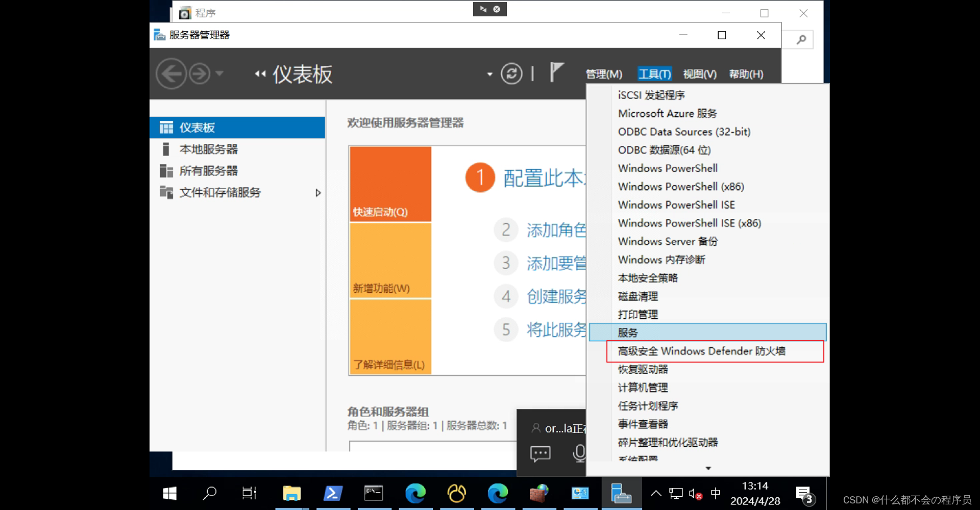
Task: Click the step 4 创建服务器组 link
Action: point(556,296)
